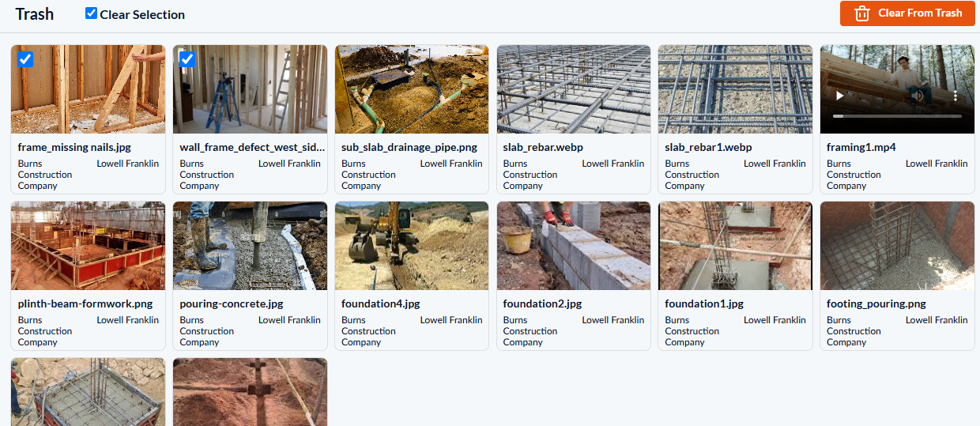
Task: Select the sub_slab_drainage_pipe.png thumbnail
Action: (412, 89)
